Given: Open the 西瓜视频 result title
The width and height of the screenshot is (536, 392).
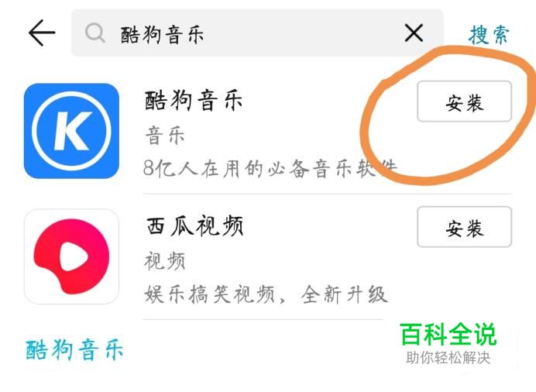Looking at the screenshot, I should (x=195, y=226).
